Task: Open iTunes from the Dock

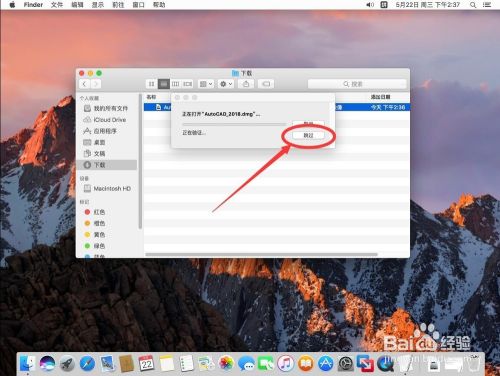Action: pos(286,363)
